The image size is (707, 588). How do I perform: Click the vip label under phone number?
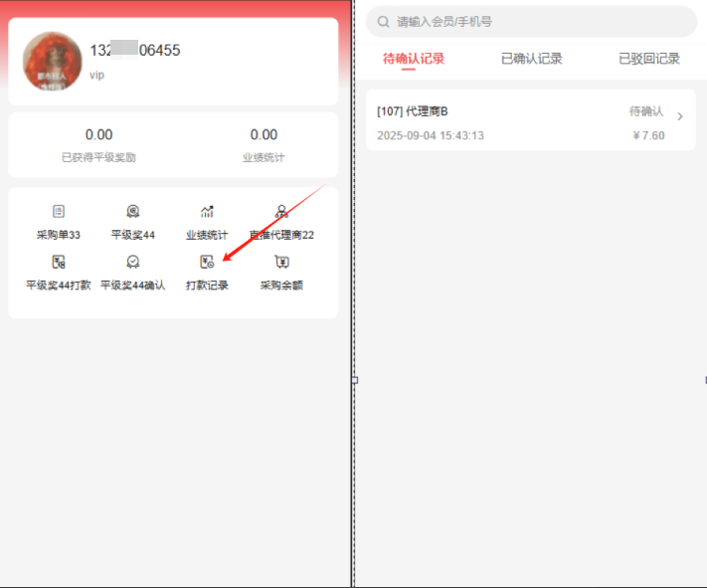[x=96, y=75]
